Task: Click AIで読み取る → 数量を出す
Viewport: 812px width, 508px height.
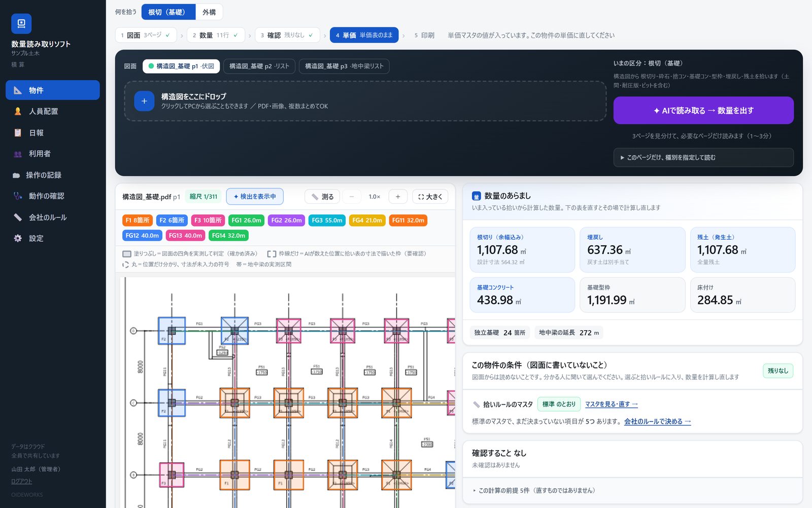Action: click(703, 110)
